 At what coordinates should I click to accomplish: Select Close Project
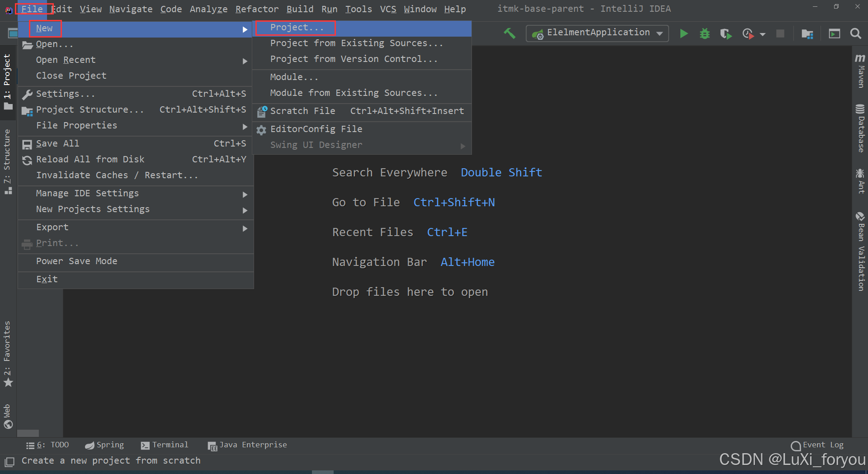[x=136, y=76]
